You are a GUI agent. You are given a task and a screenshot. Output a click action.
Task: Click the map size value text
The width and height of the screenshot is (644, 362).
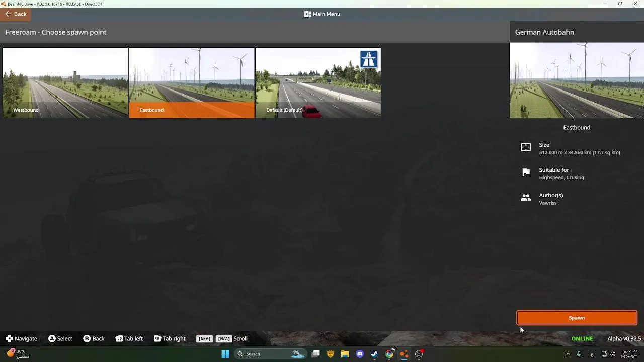click(x=580, y=153)
